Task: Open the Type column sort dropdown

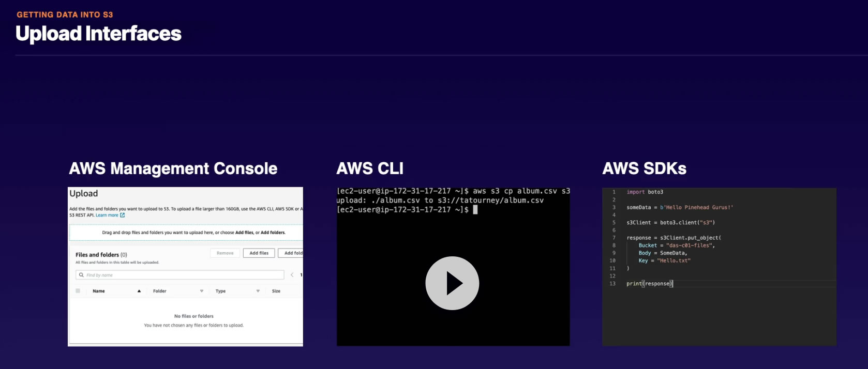Action: tap(258, 291)
